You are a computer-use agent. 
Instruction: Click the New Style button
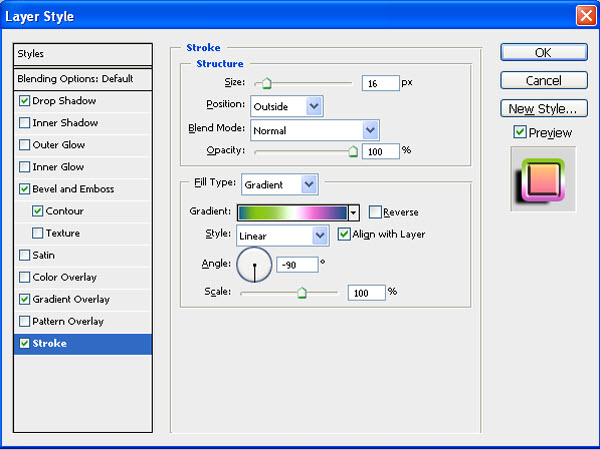coord(543,108)
